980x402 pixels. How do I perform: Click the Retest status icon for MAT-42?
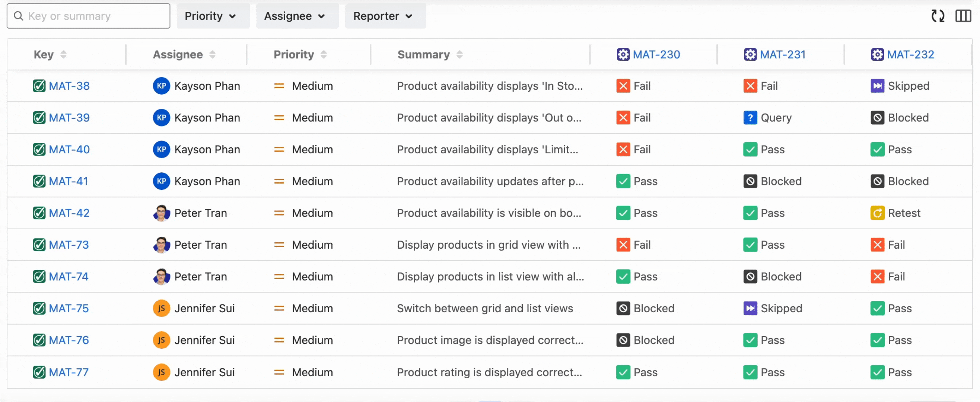(x=877, y=213)
